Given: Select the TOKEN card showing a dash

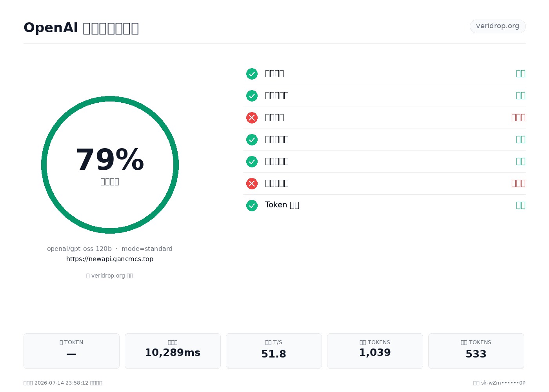Looking at the screenshot, I should coord(71,351).
